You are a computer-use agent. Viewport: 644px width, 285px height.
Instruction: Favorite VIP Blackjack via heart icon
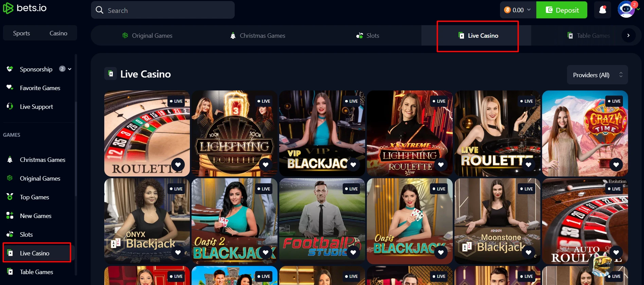pyautogui.click(x=353, y=165)
